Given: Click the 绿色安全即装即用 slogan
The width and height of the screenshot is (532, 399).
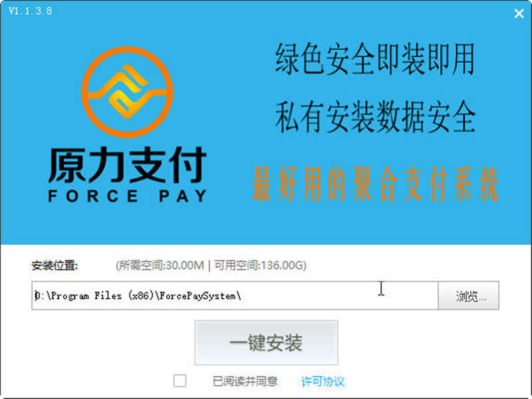Looking at the screenshot, I should pos(375,59).
